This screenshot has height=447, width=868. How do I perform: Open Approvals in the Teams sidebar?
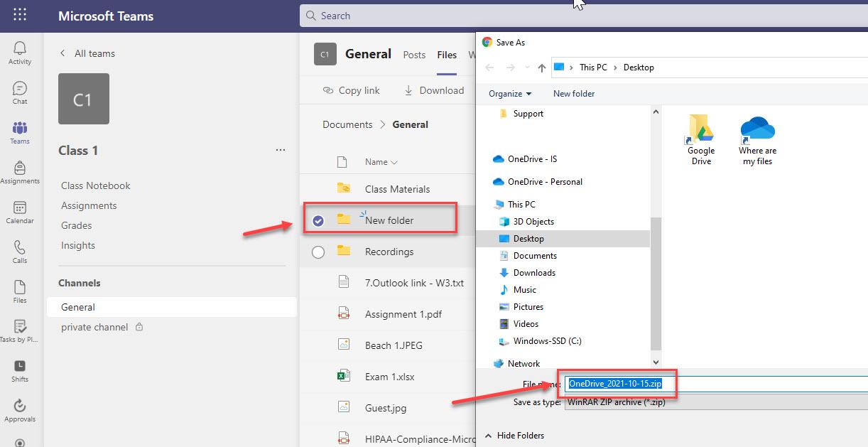click(x=20, y=411)
